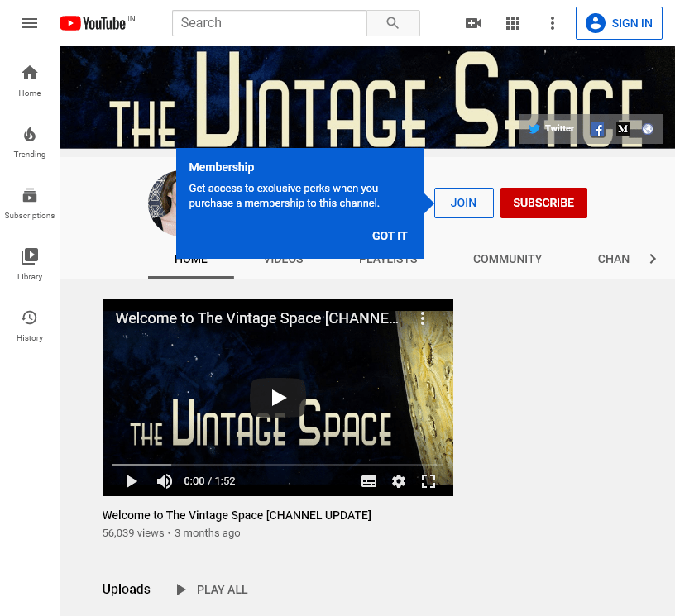
Task: Click the red SUBSCRIBE button
Action: pyautogui.click(x=543, y=203)
